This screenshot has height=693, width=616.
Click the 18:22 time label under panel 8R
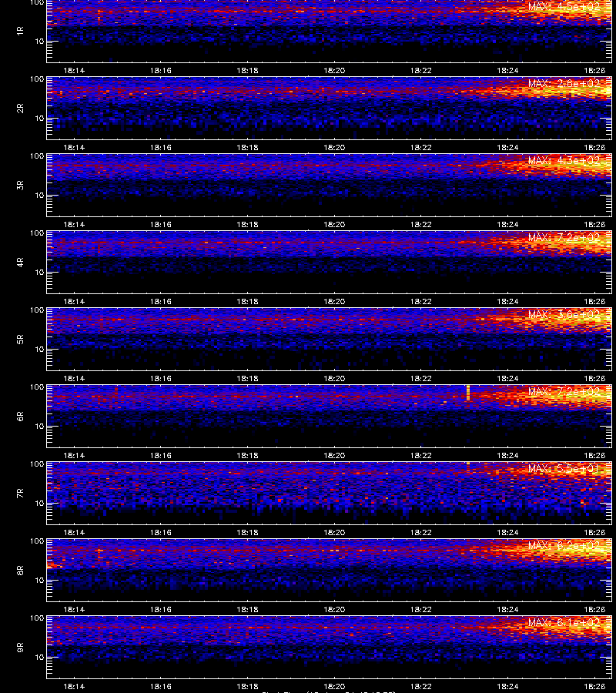click(420, 610)
